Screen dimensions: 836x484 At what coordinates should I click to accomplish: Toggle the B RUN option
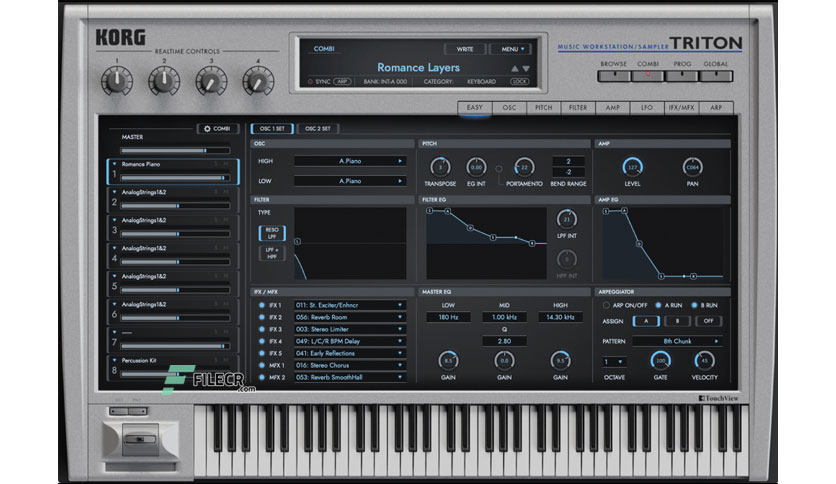694,305
